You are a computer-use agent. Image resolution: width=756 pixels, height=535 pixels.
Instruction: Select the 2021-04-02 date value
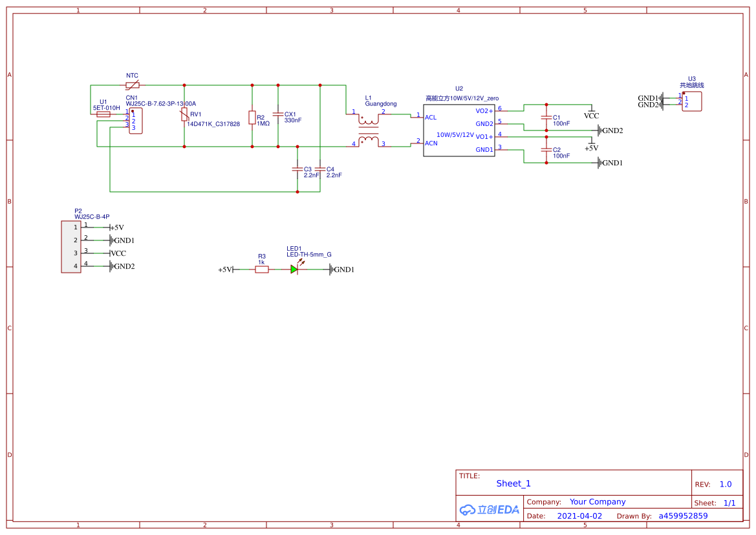pyautogui.click(x=579, y=516)
